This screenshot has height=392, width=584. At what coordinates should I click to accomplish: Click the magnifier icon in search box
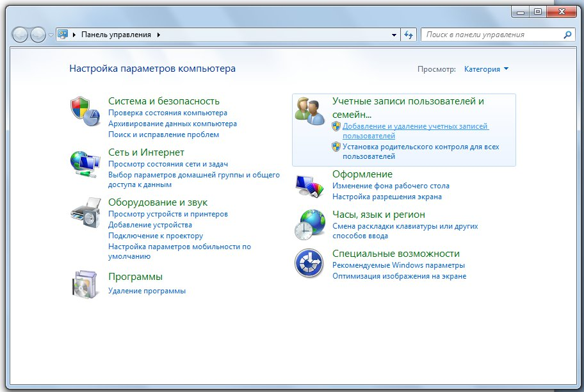(x=567, y=35)
